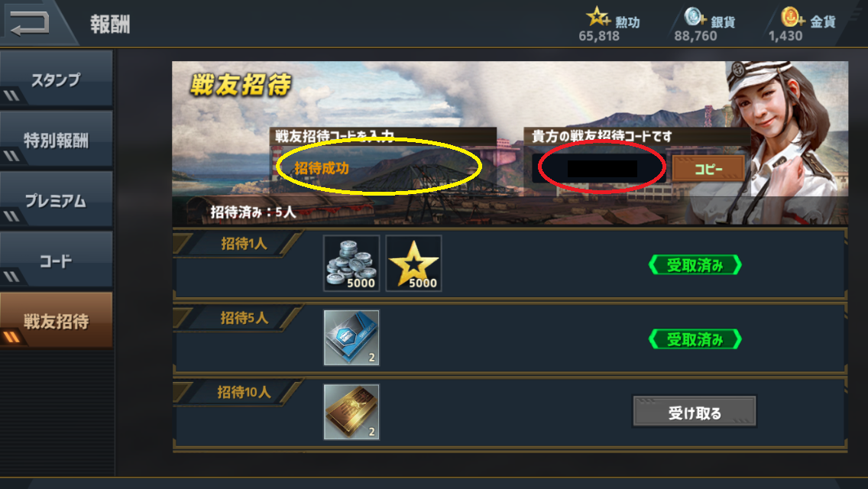The width and height of the screenshot is (868, 489).
Task: Open the 特別報酬 tab
Action: [57, 139]
